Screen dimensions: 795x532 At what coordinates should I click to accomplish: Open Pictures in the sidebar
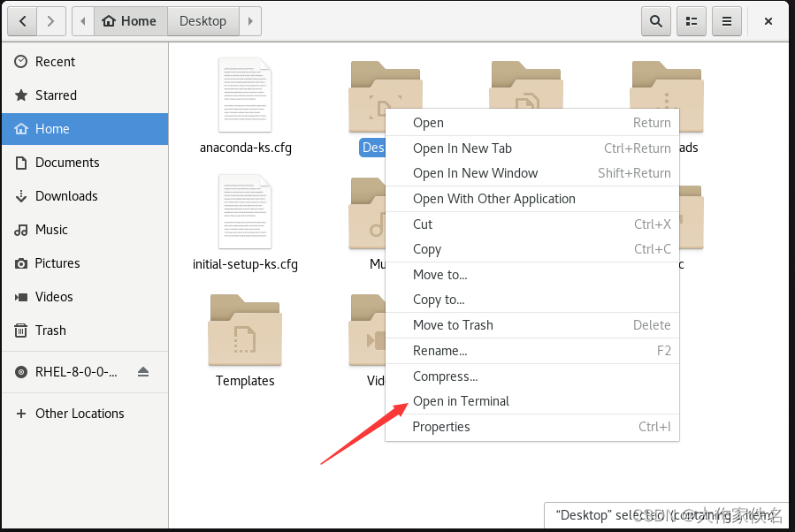click(x=85, y=263)
